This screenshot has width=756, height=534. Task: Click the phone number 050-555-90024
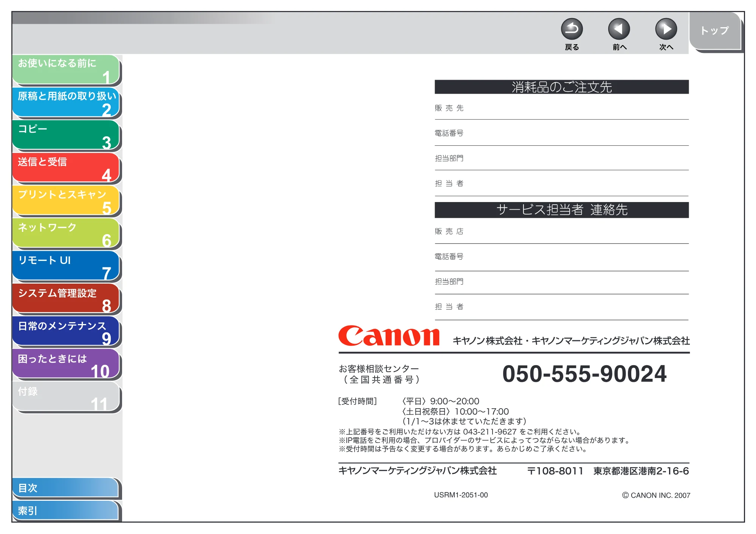pyautogui.click(x=584, y=374)
